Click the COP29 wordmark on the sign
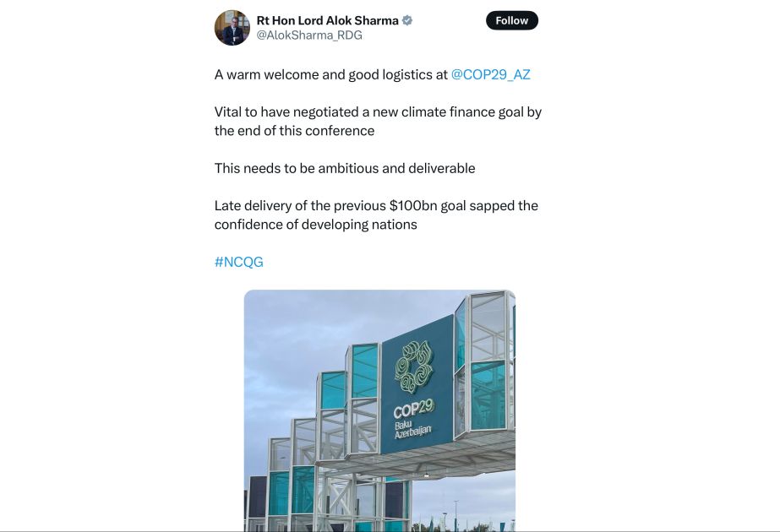This screenshot has width=780, height=532. [x=413, y=411]
